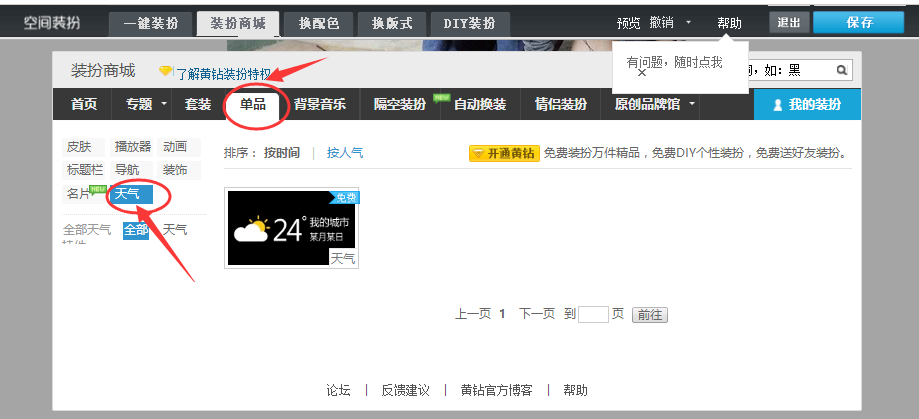Select the 标题栏 category
The height and width of the screenshot is (419, 919).
(83, 171)
